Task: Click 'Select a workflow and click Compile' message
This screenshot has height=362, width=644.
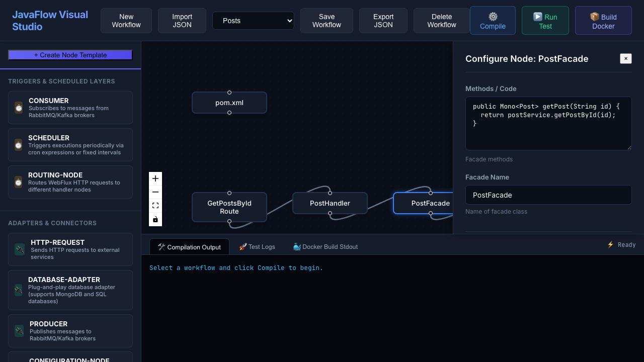Action: [236, 268]
